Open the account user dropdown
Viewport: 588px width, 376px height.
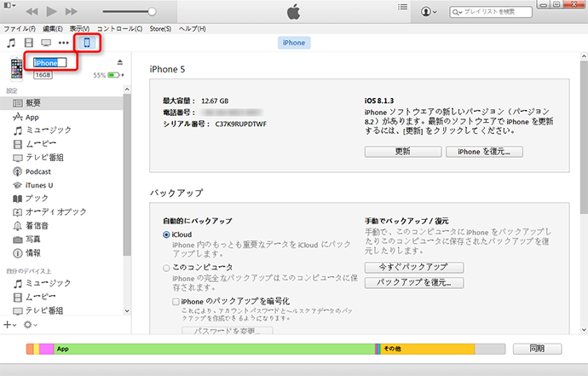429,12
